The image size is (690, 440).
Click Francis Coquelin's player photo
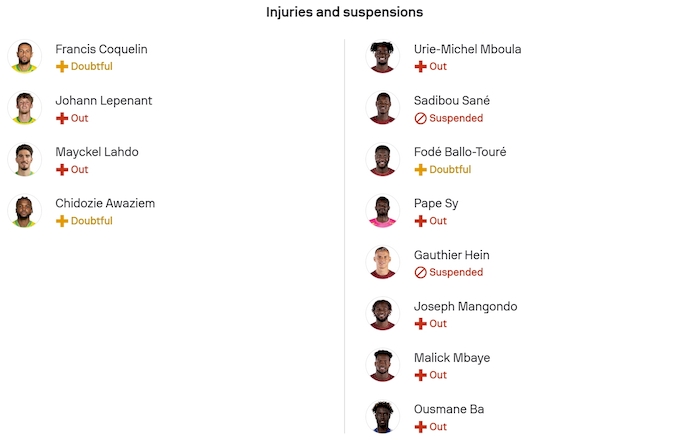pos(24,57)
